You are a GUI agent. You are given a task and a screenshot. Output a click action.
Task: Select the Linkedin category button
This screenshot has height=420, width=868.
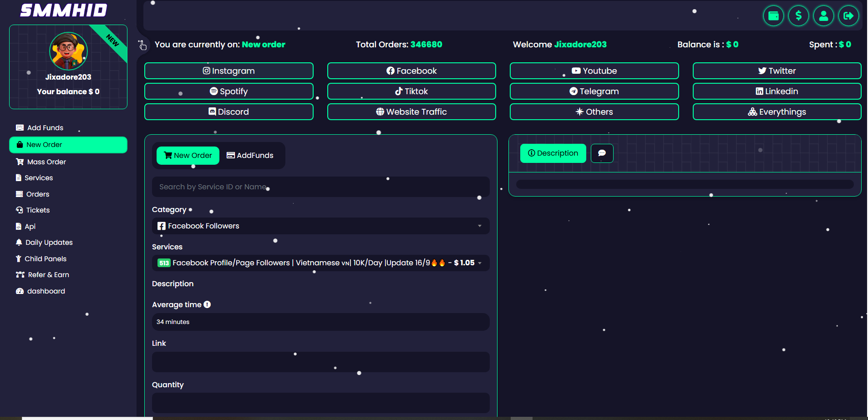[777, 91]
